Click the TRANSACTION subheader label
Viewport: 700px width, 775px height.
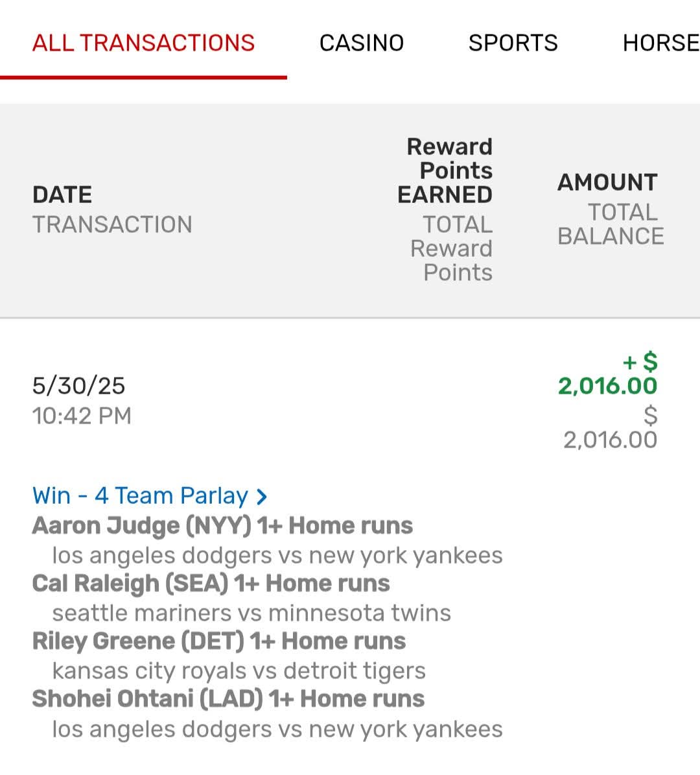click(x=112, y=224)
